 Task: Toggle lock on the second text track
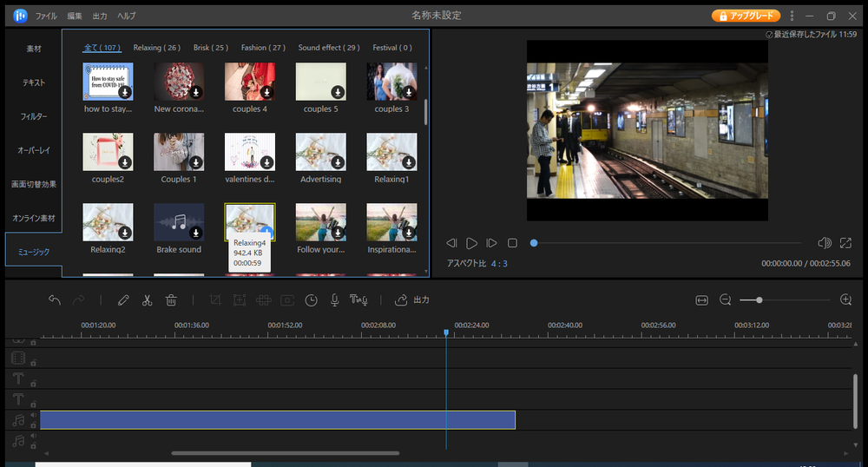tap(33, 404)
